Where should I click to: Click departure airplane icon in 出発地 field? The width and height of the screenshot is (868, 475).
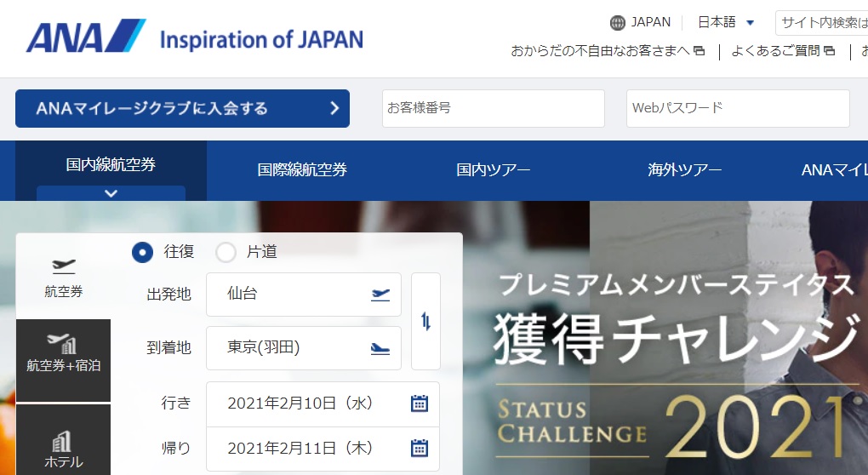click(380, 295)
